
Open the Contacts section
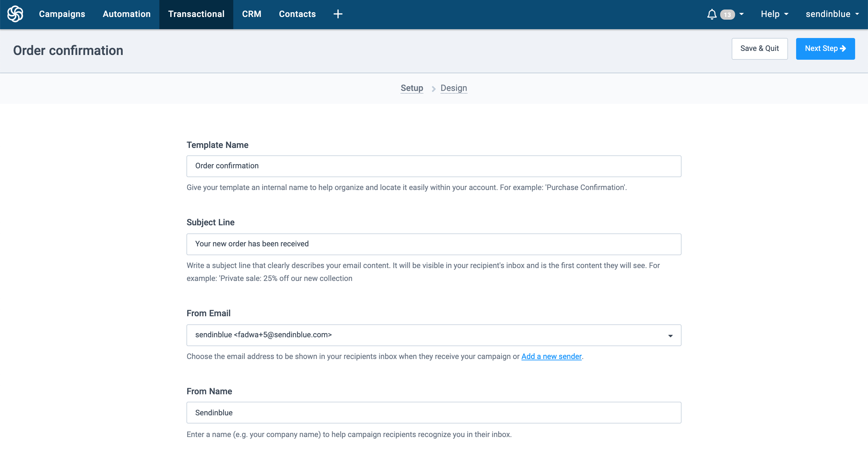pos(297,14)
